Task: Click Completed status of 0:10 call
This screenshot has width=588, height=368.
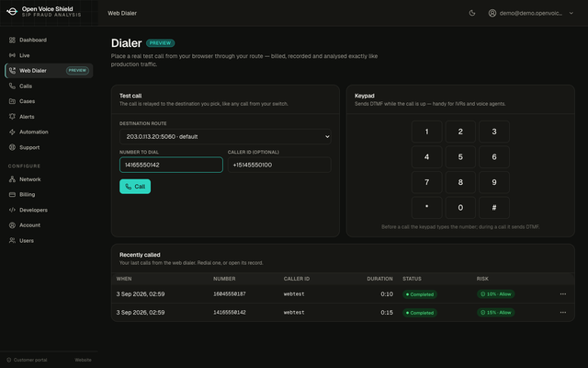Action: [420, 294]
